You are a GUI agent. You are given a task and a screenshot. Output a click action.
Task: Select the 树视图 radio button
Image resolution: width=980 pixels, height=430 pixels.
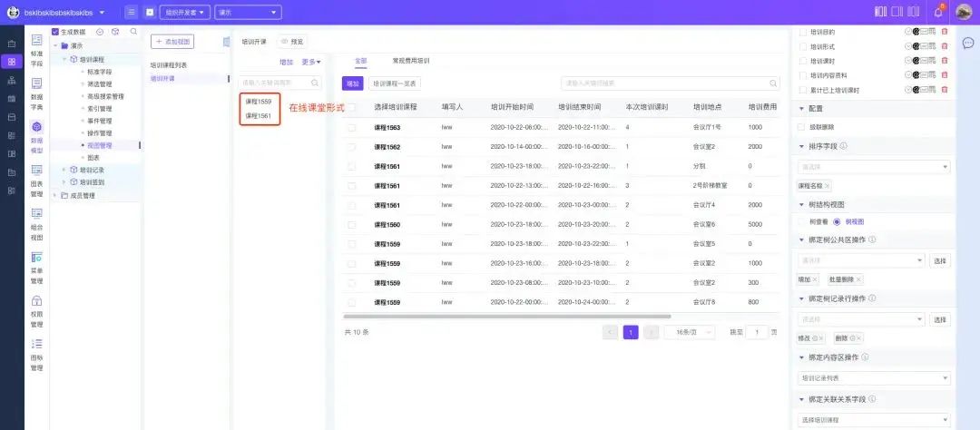[837, 221]
